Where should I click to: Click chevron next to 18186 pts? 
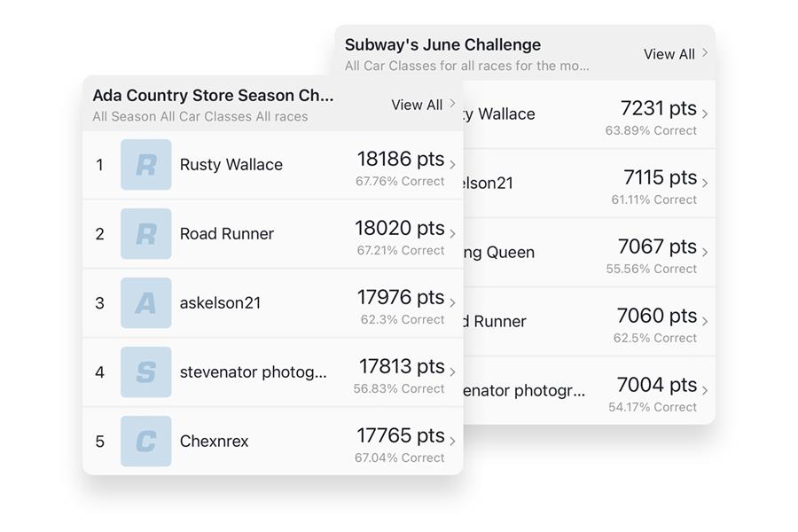(452, 164)
